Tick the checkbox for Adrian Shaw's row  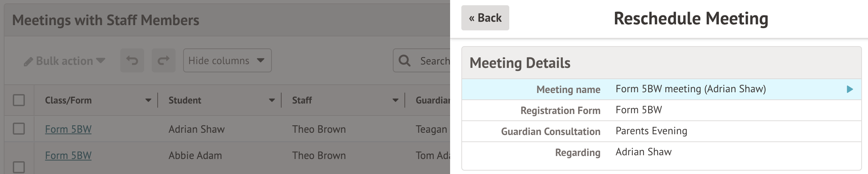pos(19,129)
